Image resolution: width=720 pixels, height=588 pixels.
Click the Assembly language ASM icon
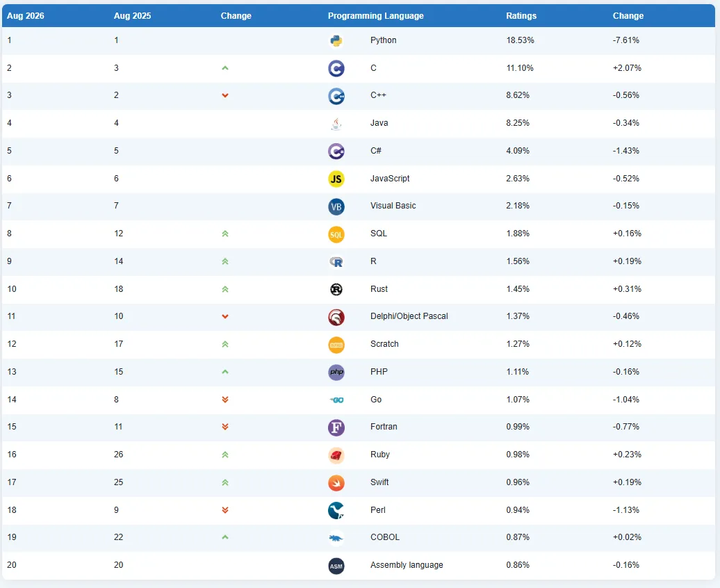(x=336, y=566)
